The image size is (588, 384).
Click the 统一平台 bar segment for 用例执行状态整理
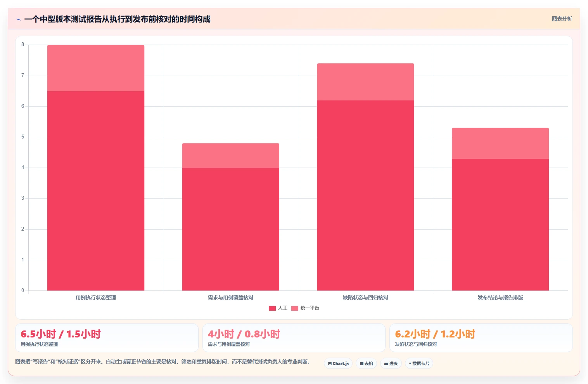tap(96, 68)
